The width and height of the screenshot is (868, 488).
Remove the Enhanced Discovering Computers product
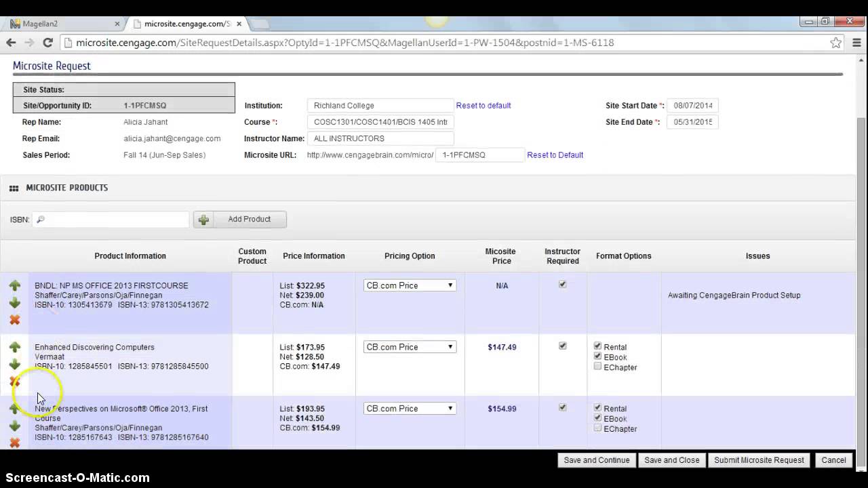click(x=15, y=381)
